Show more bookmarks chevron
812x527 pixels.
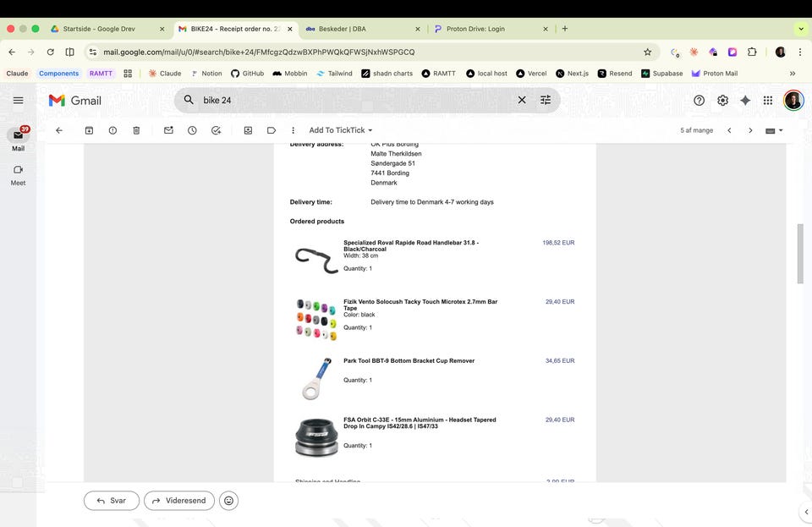[x=793, y=74]
